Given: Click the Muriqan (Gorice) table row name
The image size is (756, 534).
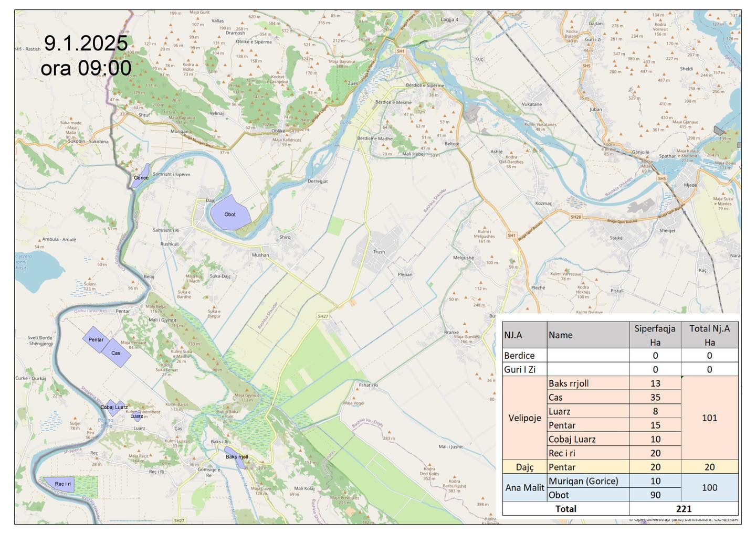Looking at the screenshot, I should (x=583, y=481).
